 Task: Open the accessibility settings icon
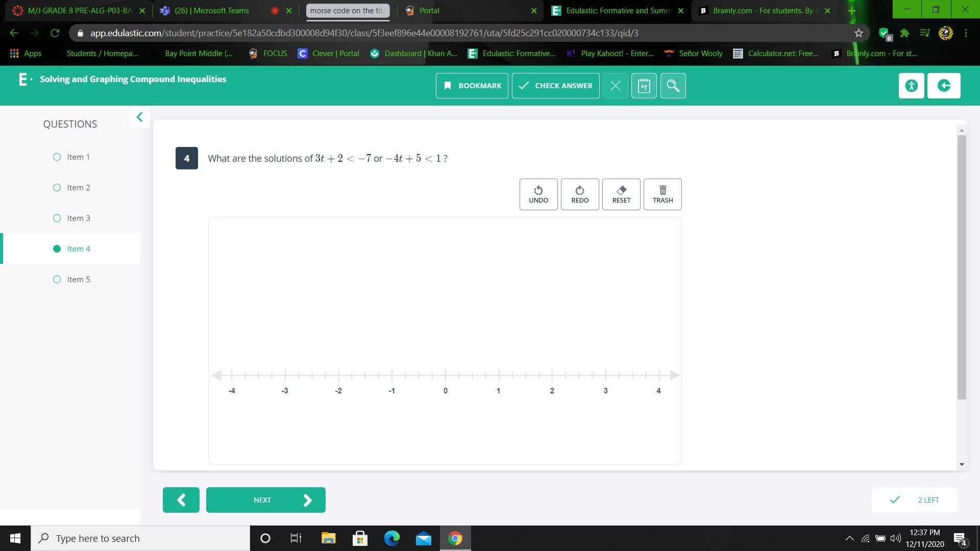(911, 86)
